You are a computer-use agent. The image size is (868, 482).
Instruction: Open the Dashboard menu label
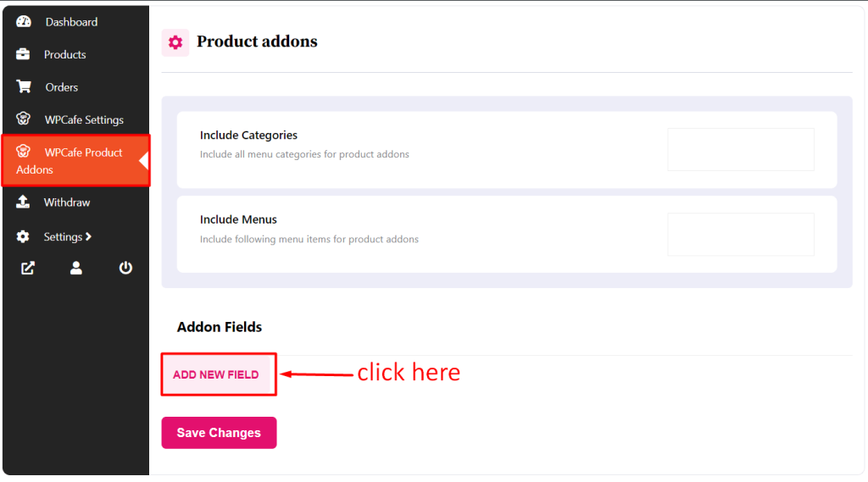(71, 21)
